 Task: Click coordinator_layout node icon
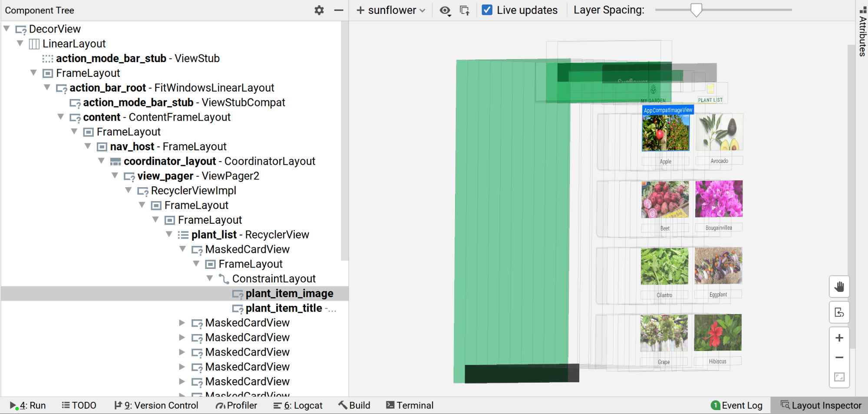coord(116,162)
